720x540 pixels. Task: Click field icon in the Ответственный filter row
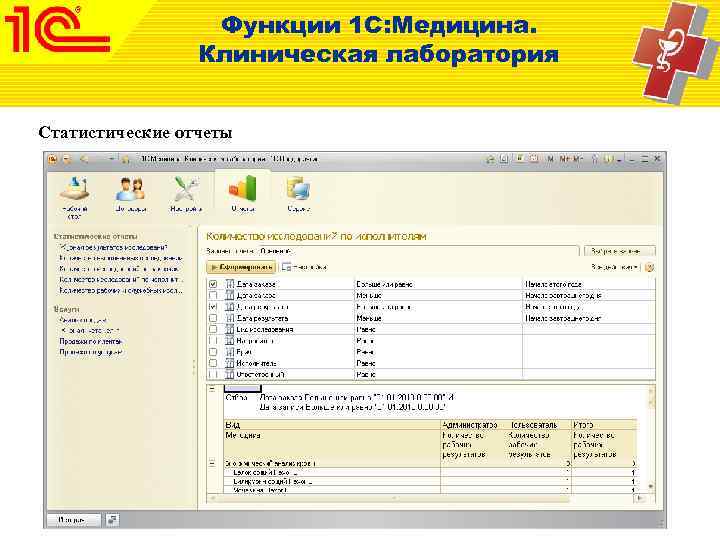click(230, 375)
